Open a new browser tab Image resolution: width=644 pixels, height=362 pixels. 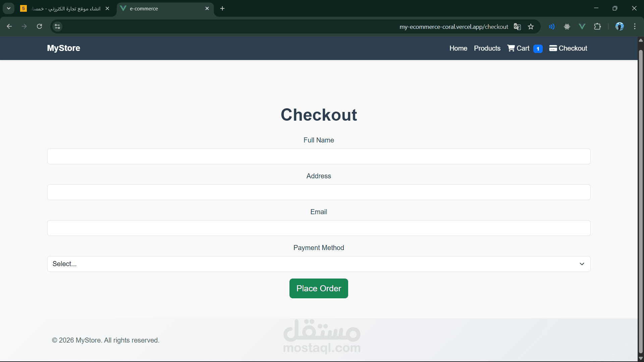222,9
